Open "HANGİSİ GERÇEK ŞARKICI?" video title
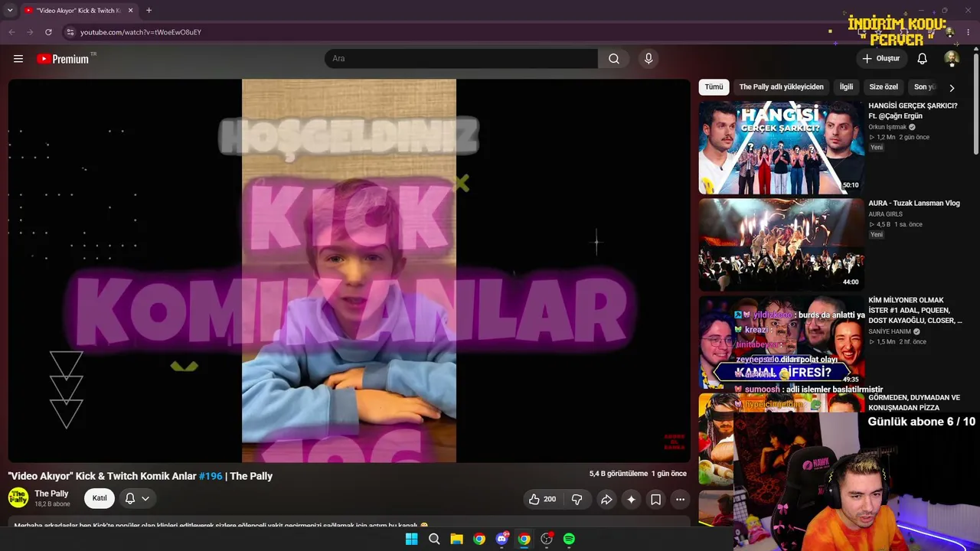980x551 pixels. tap(913, 111)
